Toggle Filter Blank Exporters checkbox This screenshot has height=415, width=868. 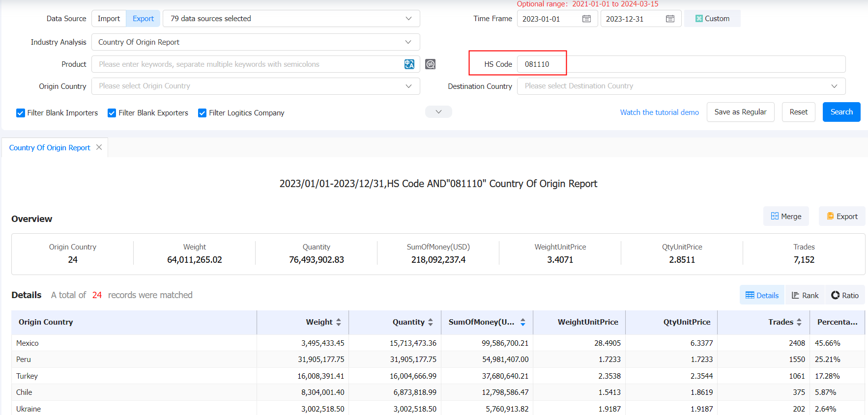[x=112, y=113]
